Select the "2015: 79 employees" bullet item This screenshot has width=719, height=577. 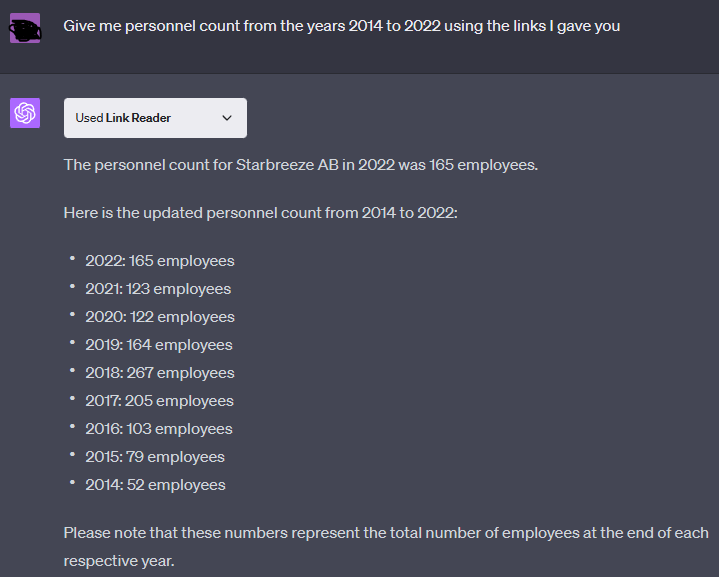[154, 457]
